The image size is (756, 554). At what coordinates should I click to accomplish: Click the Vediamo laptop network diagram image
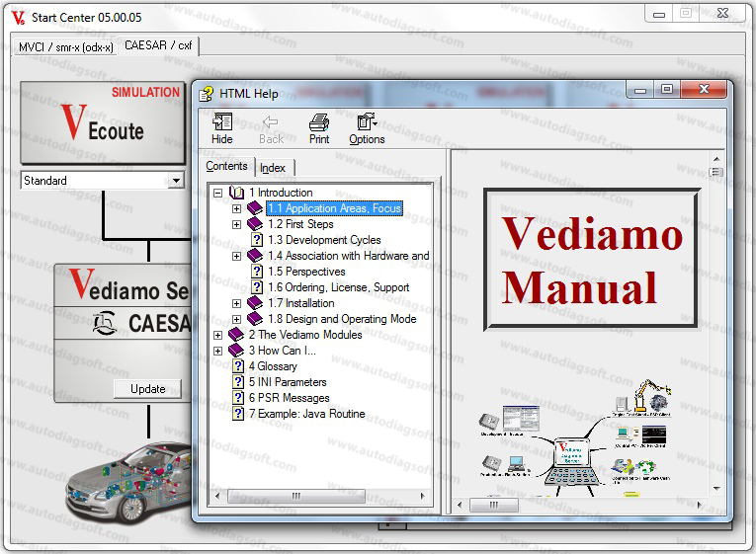(575, 438)
